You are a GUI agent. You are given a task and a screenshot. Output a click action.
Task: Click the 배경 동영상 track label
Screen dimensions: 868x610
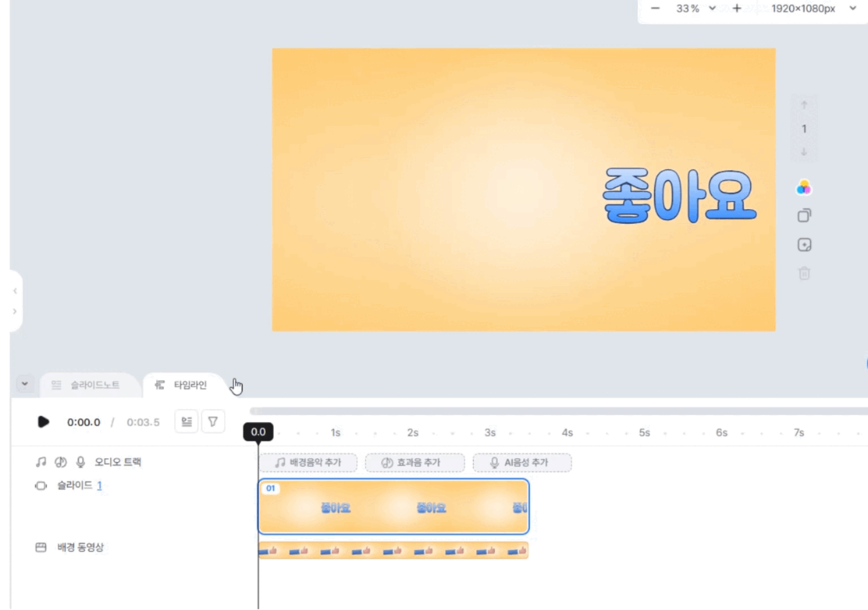click(81, 547)
